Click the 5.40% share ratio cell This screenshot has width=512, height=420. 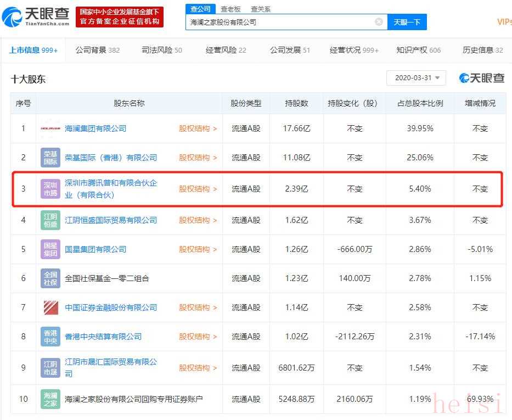pyautogui.click(x=420, y=189)
